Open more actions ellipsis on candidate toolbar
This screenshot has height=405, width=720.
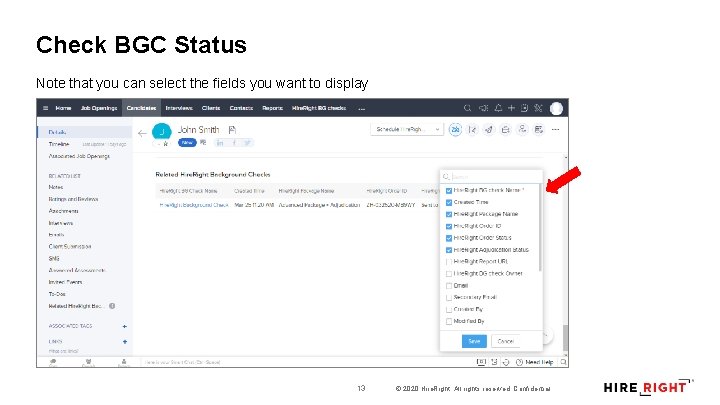point(556,130)
